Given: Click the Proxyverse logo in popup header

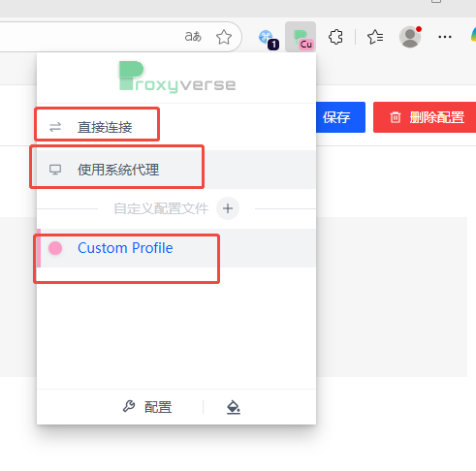Looking at the screenshot, I should pos(177,77).
